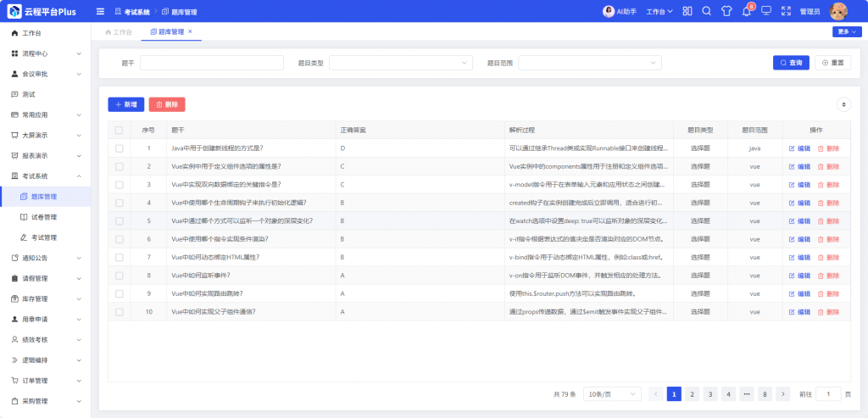Click the red 删除 batch delete button
Viewport: 868px width, 418px height.
click(167, 104)
